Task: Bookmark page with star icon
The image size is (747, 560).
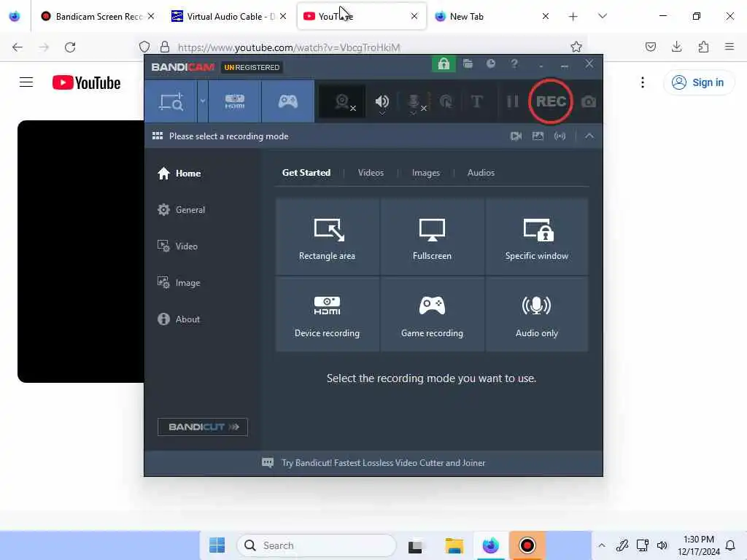Action: coord(576,47)
